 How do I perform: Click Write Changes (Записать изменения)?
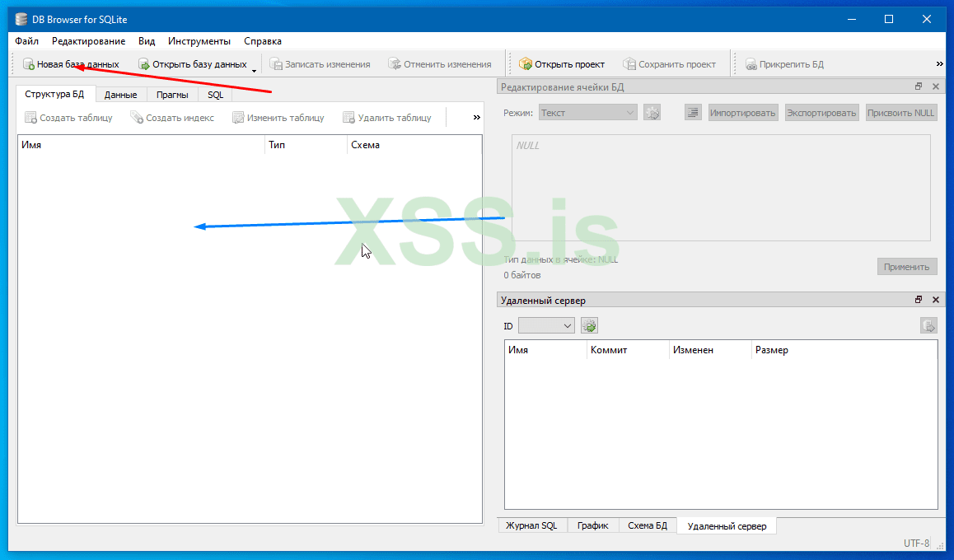(320, 64)
